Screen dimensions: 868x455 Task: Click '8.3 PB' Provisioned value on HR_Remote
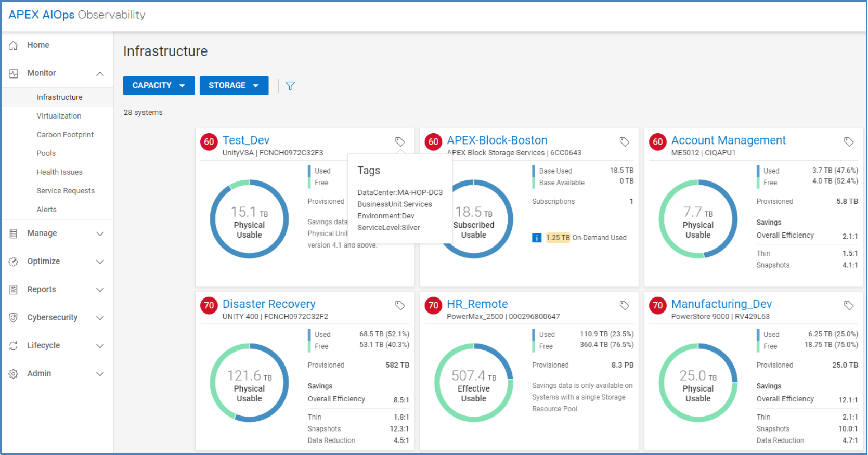coord(623,365)
